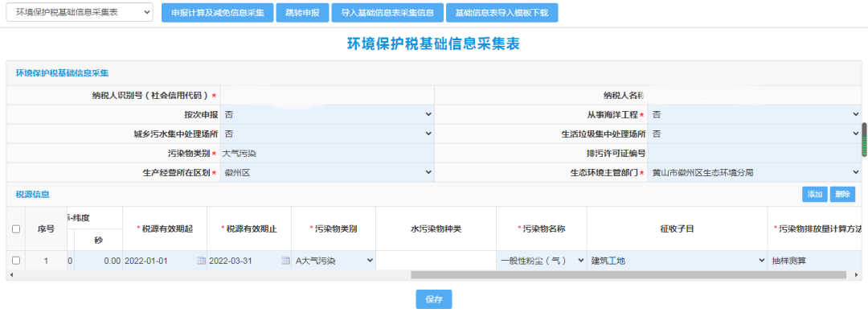Tick the checkbox for row 1
The height and width of the screenshot is (321, 868).
coord(16,260)
